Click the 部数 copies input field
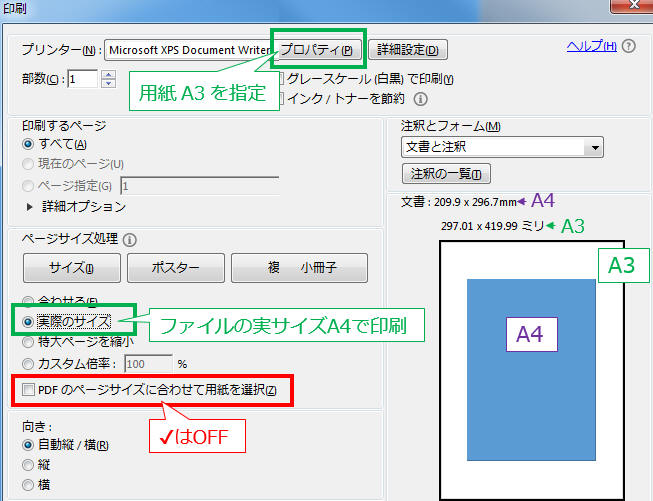Image resolution: width=653 pixels, height=501 pixels. click(x=82, y=79)
